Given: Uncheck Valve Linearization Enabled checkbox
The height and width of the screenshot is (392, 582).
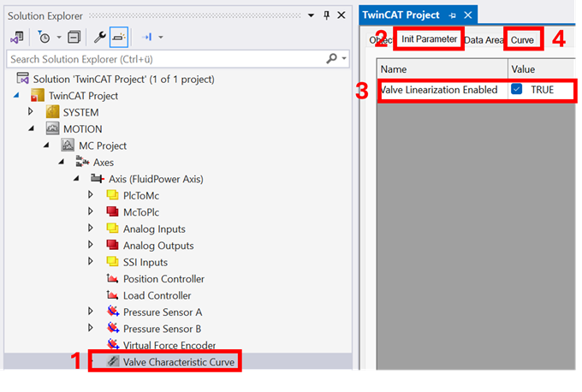Looking at the screenshot, I should (x=516, y=89).
